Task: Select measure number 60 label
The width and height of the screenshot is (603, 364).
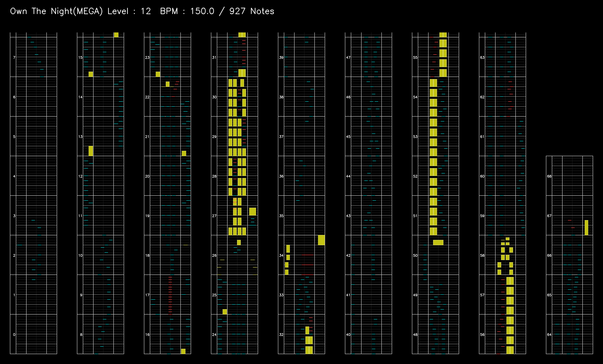Action: click(482, 176)
